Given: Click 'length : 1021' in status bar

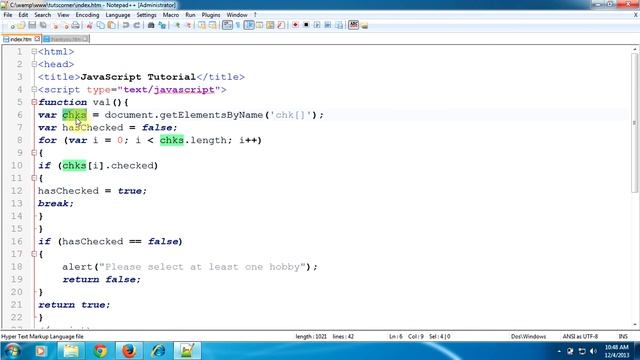Looking at the screenshot, I should [x=311, y=337].
